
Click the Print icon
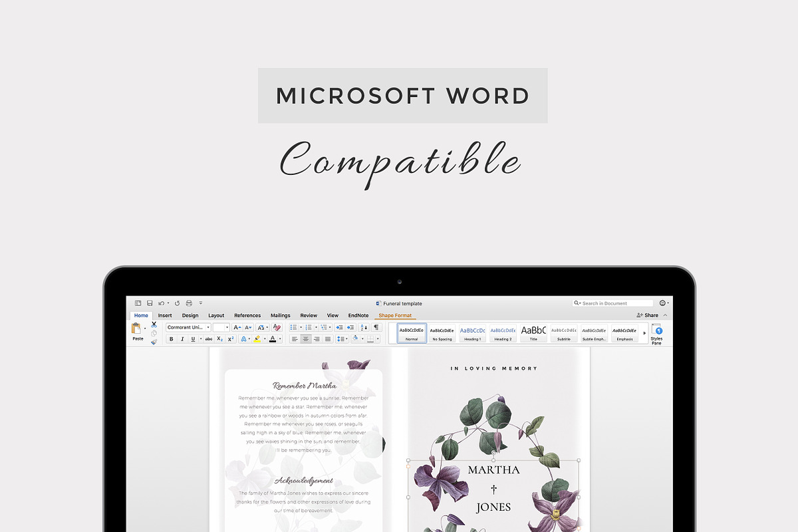point(189,303)
